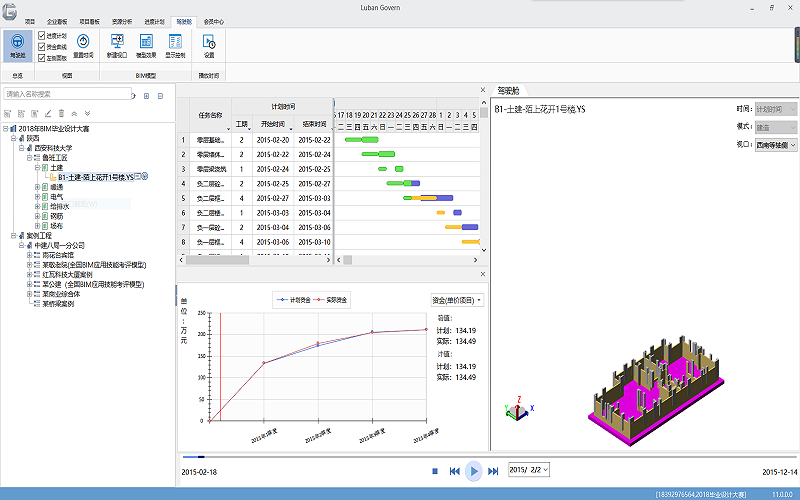Open 设置 playback time settings
Image resolution: width=800 pixels, height=500 pixels.
point(209,45)
